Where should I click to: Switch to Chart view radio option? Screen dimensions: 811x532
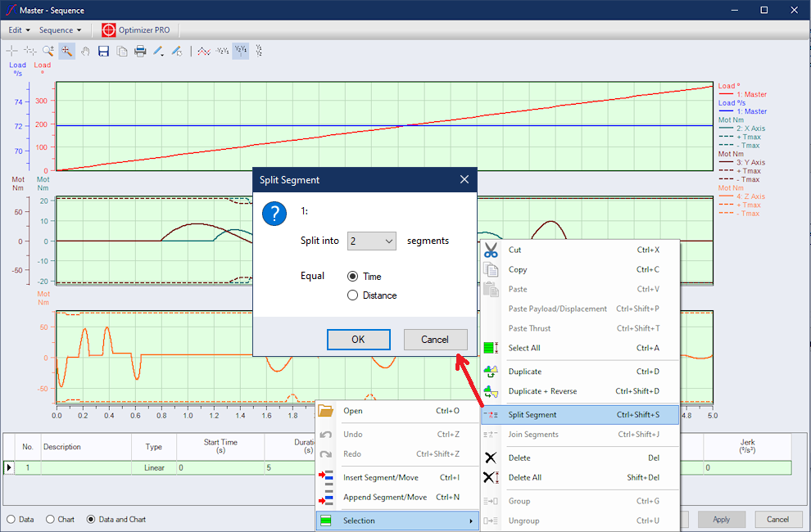tap(51, 519)
